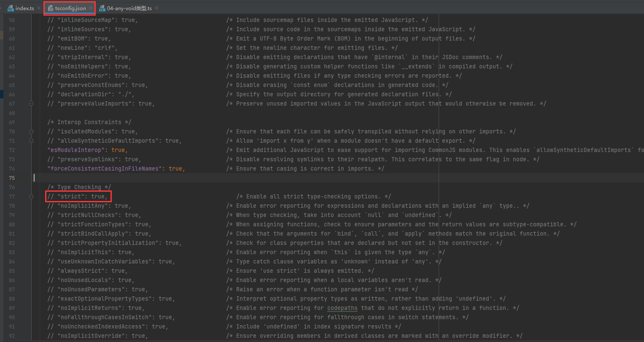Click the comment "Ensure that casing is correct in imports"

click(x=305, y=168)
